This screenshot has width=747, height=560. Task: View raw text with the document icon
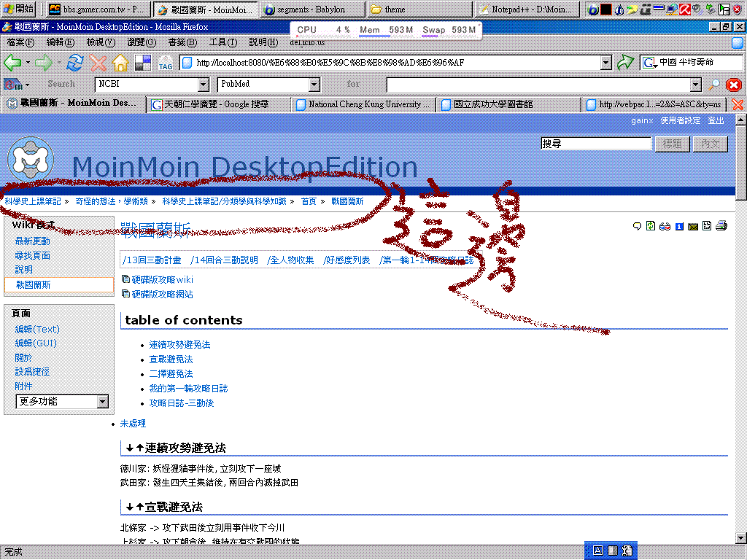(707, 226)
